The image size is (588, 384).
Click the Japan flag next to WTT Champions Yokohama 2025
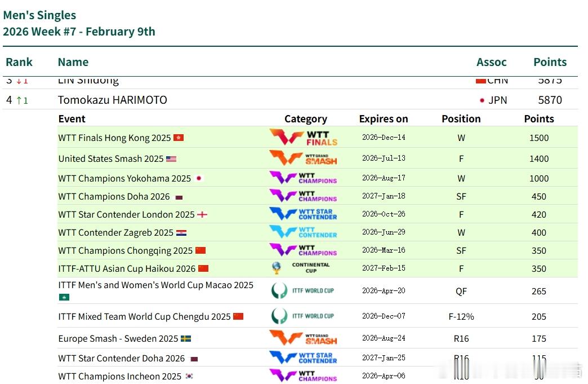pos(199,178)
